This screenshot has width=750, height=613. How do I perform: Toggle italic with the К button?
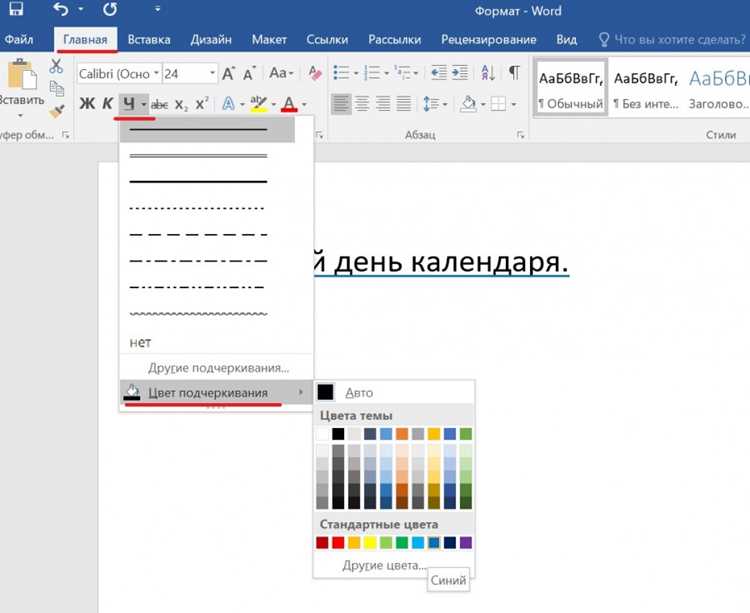(107, 103)
